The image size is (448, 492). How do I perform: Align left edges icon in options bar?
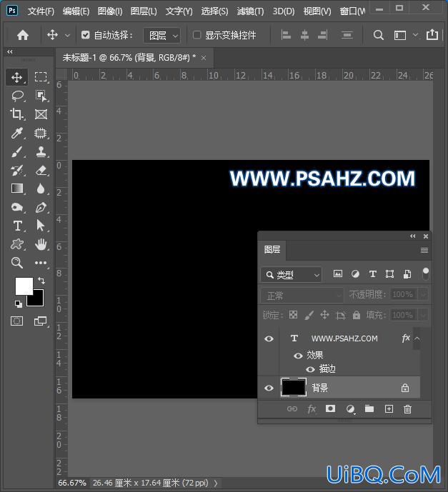(x=286, y=35)
